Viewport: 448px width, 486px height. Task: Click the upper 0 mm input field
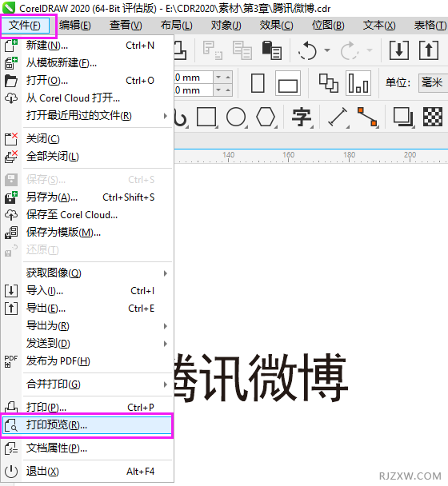(x=194, y=78)
